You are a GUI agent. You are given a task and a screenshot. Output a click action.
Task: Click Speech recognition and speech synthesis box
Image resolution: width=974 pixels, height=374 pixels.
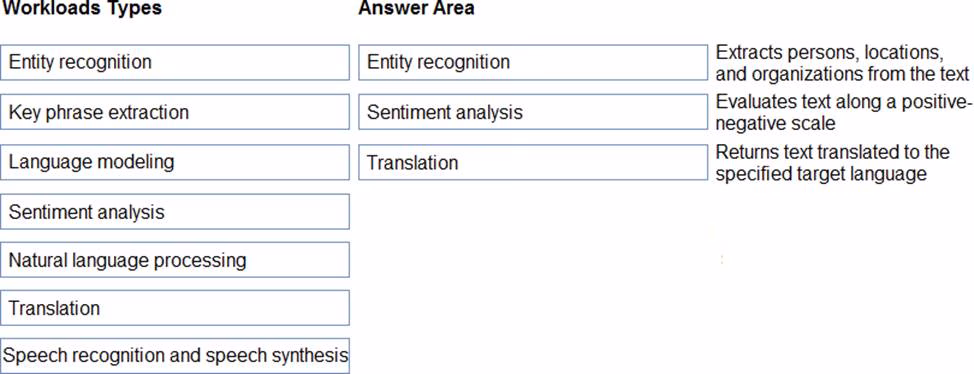coord(175,355)
